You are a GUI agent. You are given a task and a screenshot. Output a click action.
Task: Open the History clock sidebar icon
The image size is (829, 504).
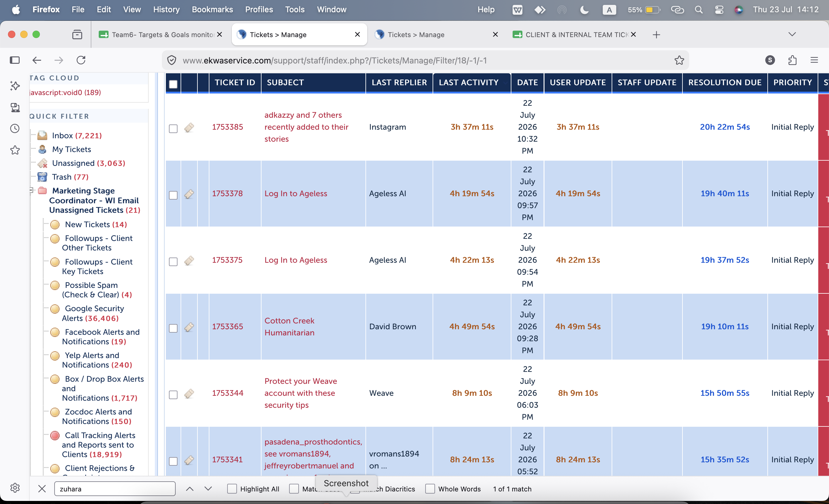[x=15, y=128]
